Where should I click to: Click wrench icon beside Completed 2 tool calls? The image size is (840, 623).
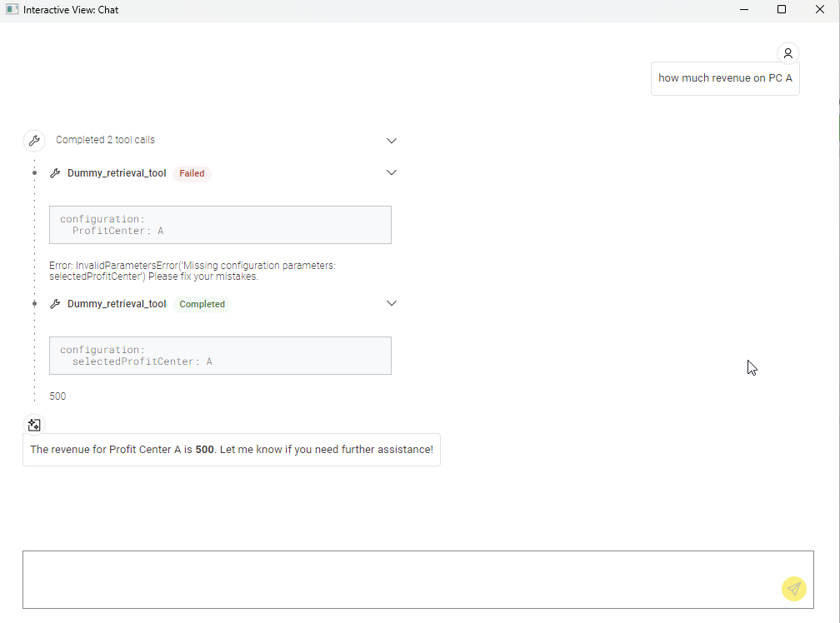pos(34,140)
